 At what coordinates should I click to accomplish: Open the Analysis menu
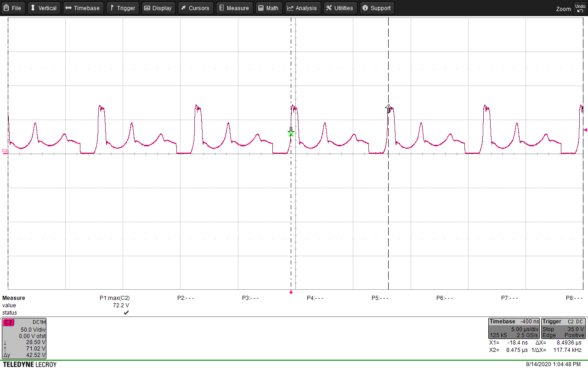[303, 8]
